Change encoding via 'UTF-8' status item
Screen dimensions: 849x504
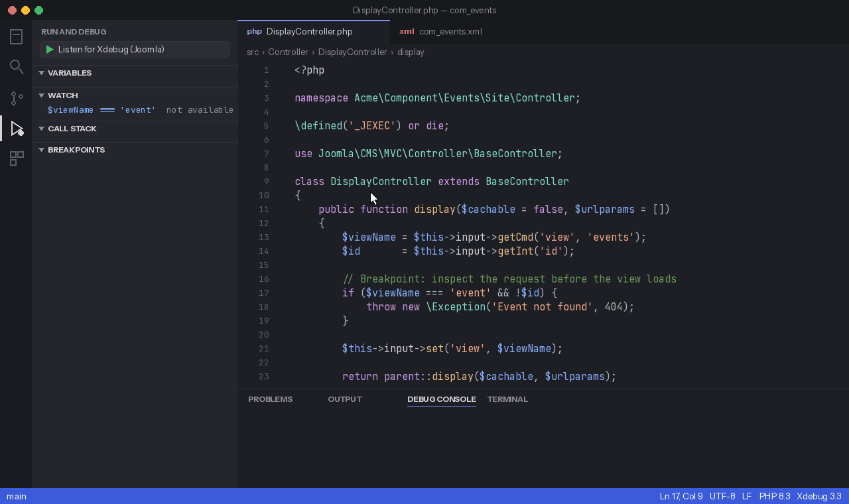722,496
